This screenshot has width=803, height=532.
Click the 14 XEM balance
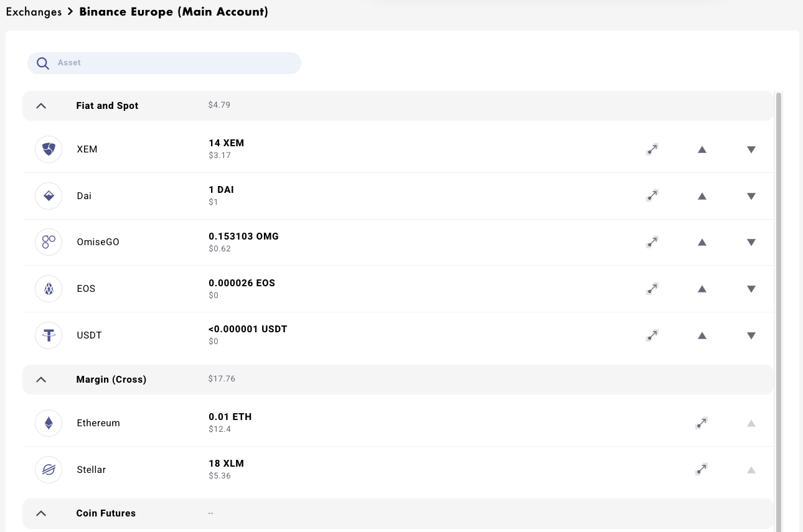227,143
